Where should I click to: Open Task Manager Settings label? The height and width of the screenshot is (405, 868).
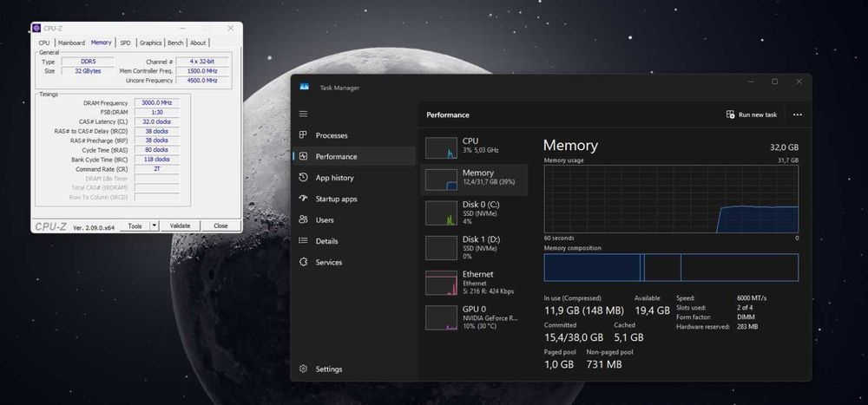pyautogui.click(x=329, y=369)
